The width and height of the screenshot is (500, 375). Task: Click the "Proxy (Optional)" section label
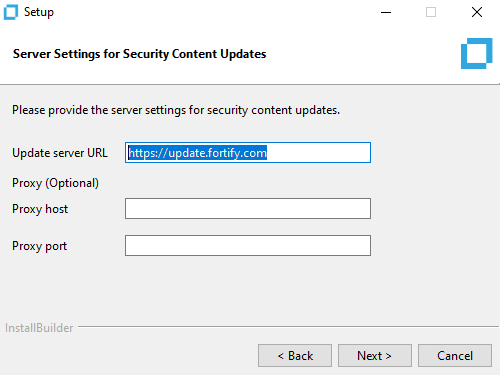pyautogui.click(x=55, y=183)
